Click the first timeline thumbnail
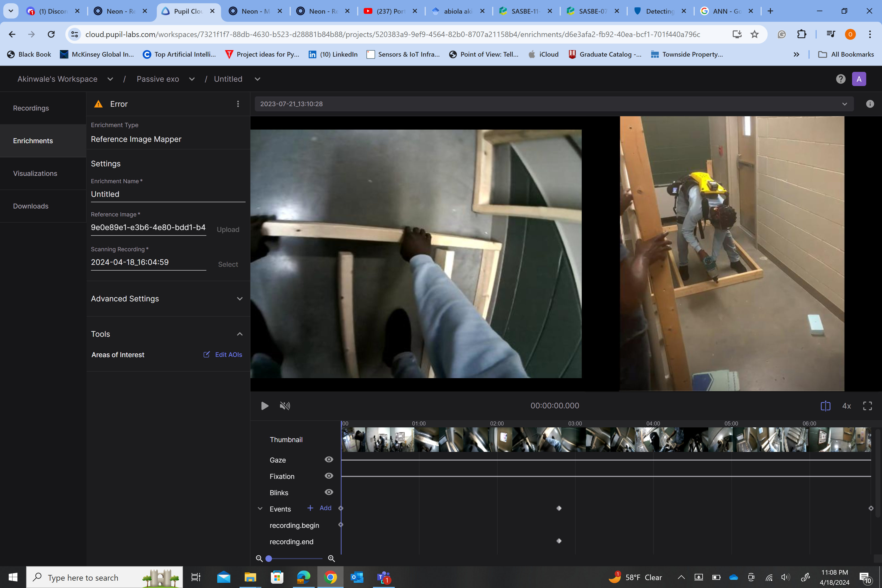The width and height of the screenshot is (882, 588). (353, 439)
